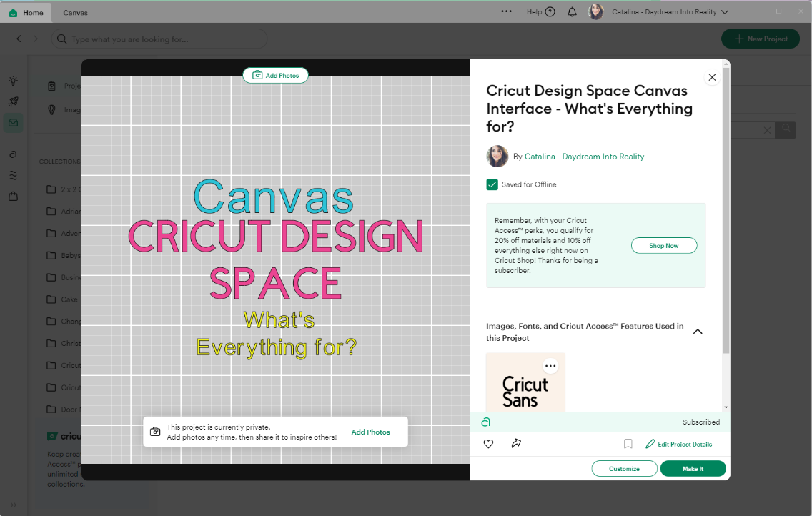Screen dimensions: 812x516
Task: Like the project with the heart toggle
Action: click(488, 444)
